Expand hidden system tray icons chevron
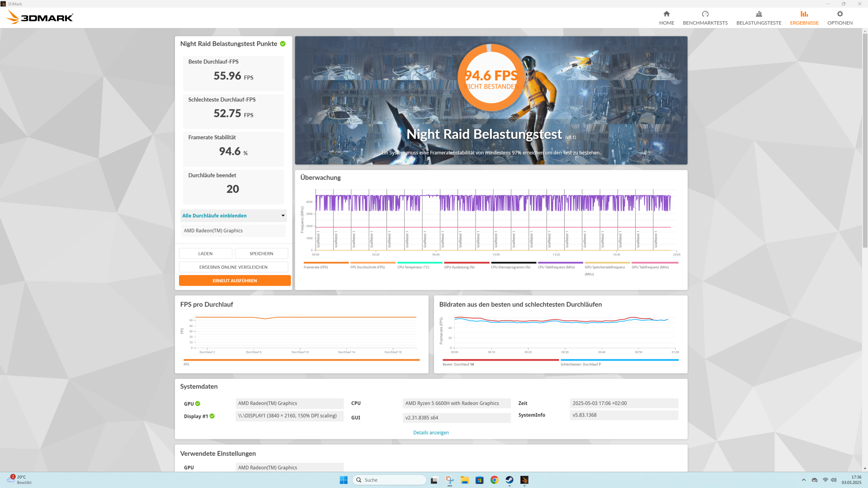868x488 pixels. 803,480
